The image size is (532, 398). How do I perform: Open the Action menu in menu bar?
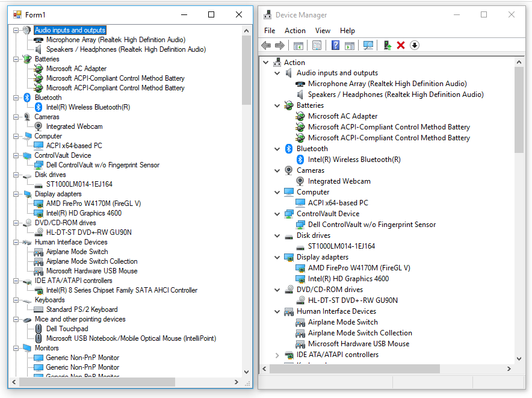295,31
